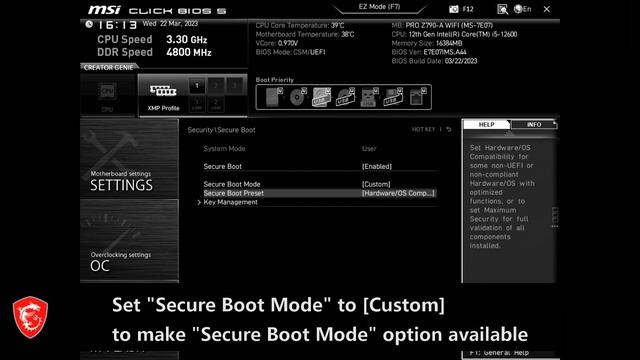Viewport: 640px width, 360px height.
Task: Click the help panel scrollbar handle
Action: pyautogui.click(x=555, y=218)
